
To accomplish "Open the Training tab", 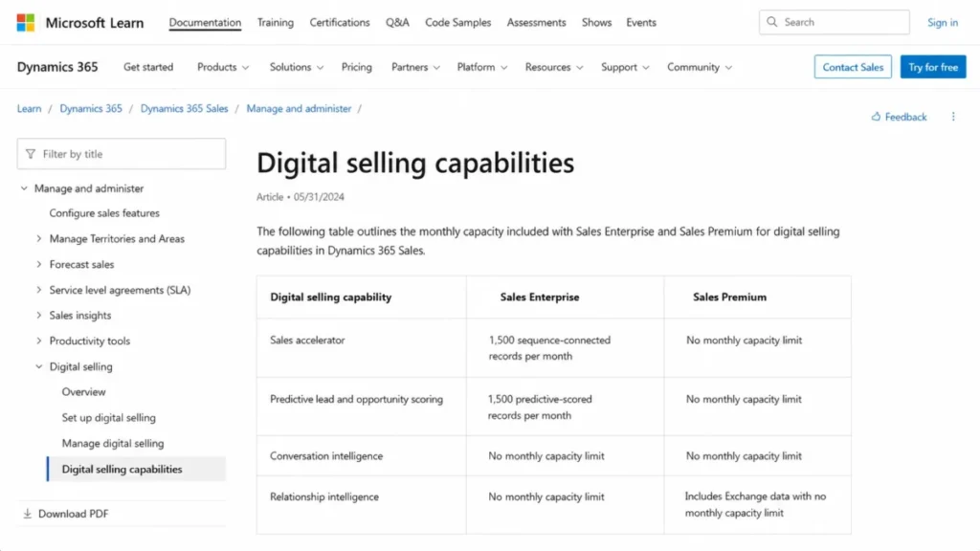I will coord(275,23).
